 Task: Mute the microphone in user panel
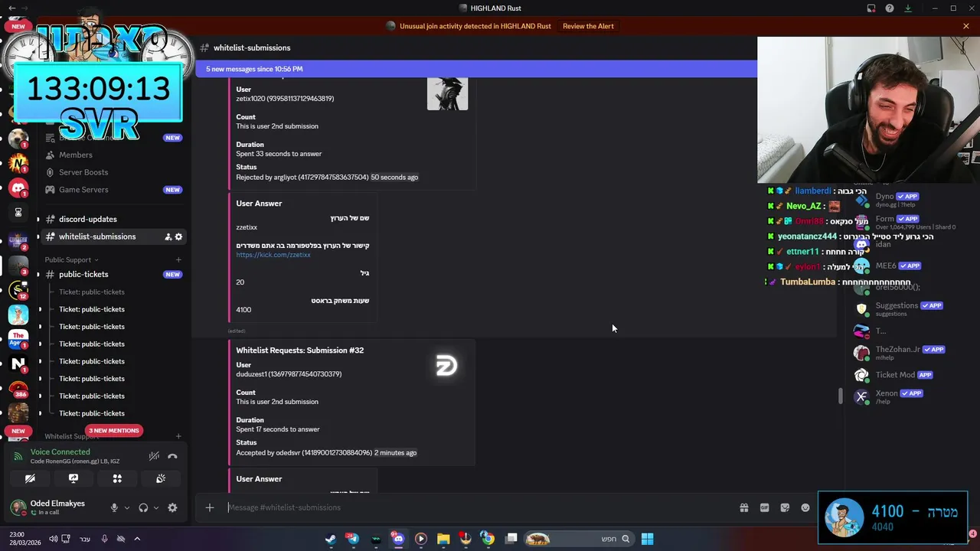click(x=114, y=507)
